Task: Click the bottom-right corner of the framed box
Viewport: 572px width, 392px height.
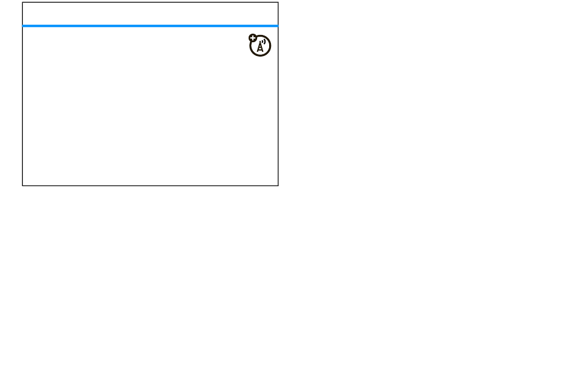Action: point(278,185)
